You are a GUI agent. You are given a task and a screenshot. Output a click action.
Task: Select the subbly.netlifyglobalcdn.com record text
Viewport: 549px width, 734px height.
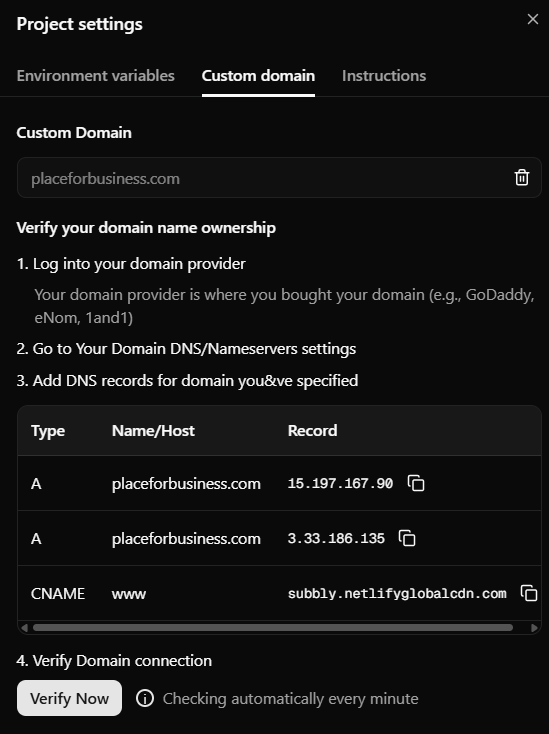click(397, 594)
